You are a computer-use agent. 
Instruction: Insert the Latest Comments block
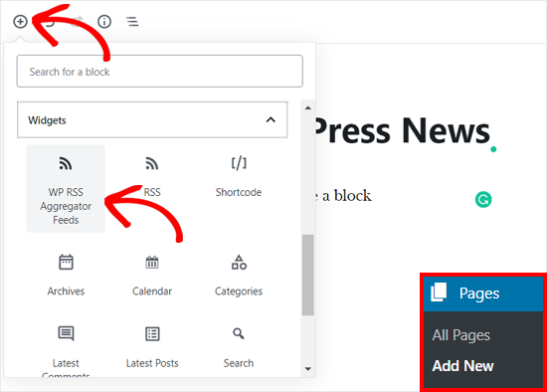[x=66, y=351]
